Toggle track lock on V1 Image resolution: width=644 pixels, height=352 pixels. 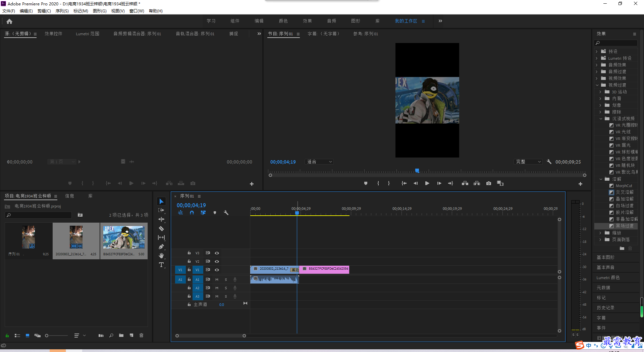[x=189, y=270]
